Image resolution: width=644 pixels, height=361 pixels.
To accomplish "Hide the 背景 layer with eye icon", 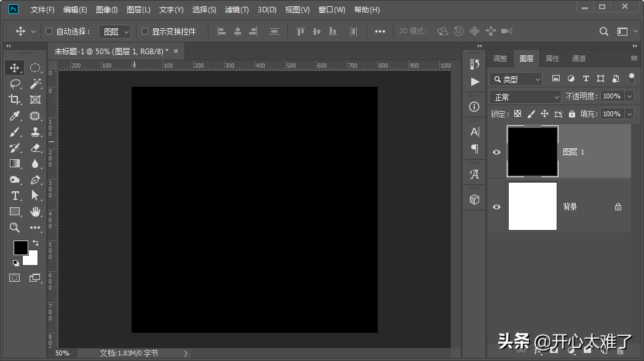I will pos(496,207).
